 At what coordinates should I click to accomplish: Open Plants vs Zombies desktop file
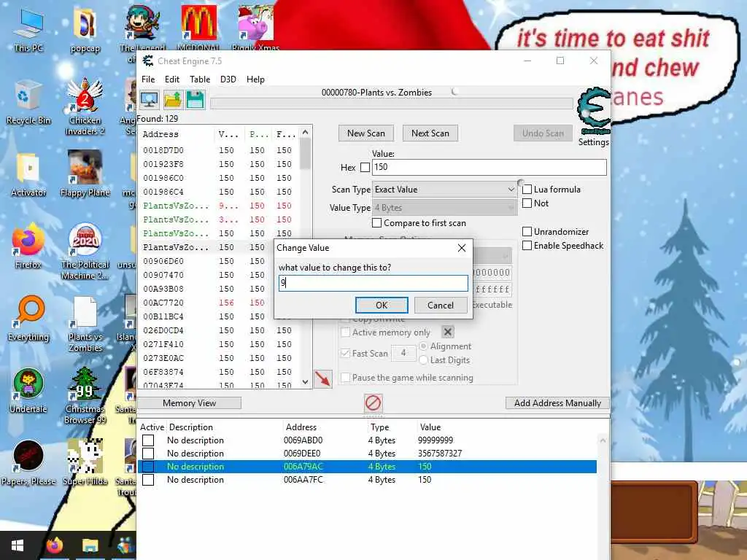click(85, 324)
